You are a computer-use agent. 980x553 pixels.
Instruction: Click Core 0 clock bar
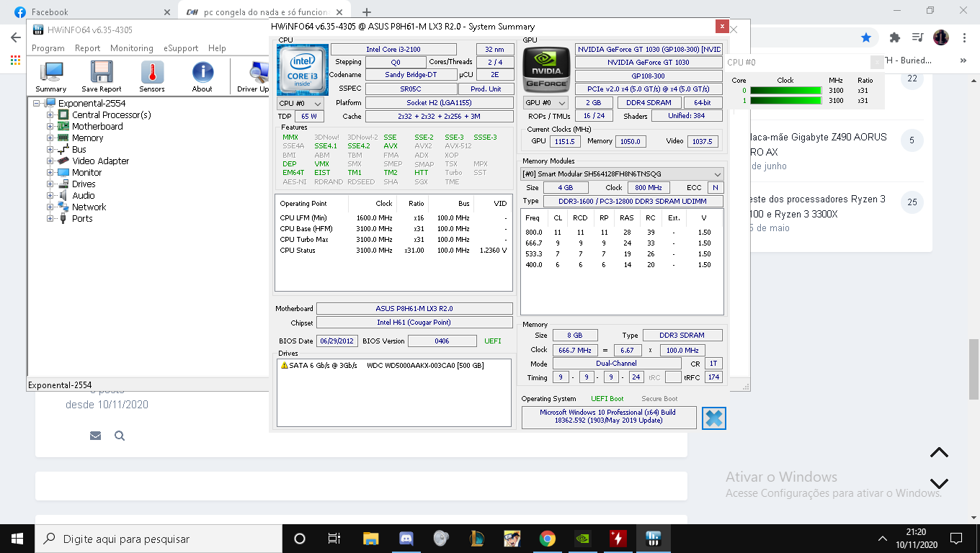coord(785,91)
